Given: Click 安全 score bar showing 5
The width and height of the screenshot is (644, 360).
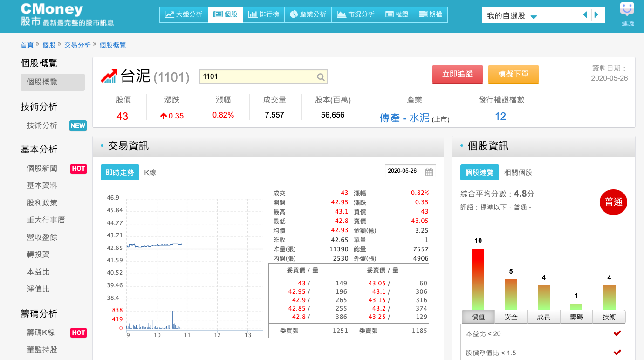Looking at the screenshot, I should pos(511,295).
